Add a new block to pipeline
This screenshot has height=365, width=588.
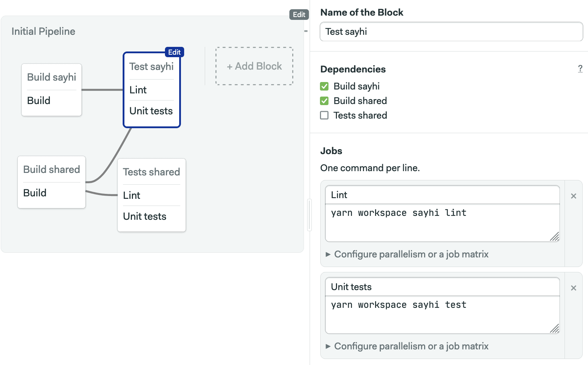(x=254, y=66)
